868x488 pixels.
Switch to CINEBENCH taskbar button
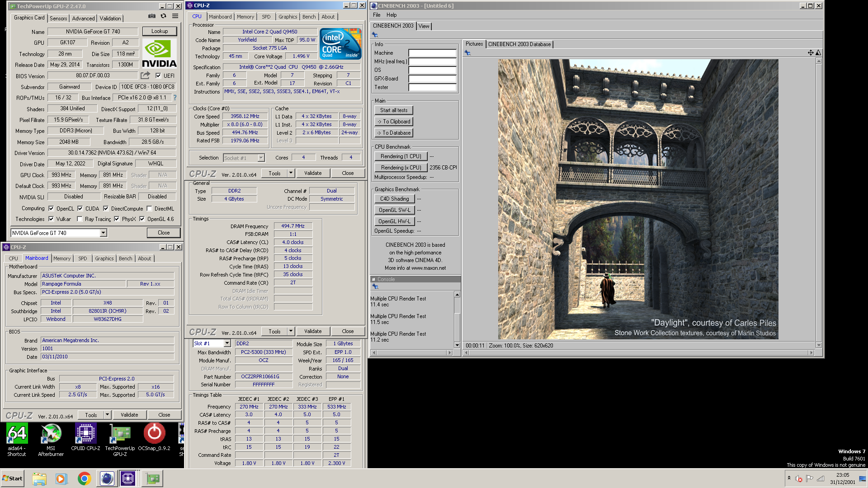[x=107, y=479]
